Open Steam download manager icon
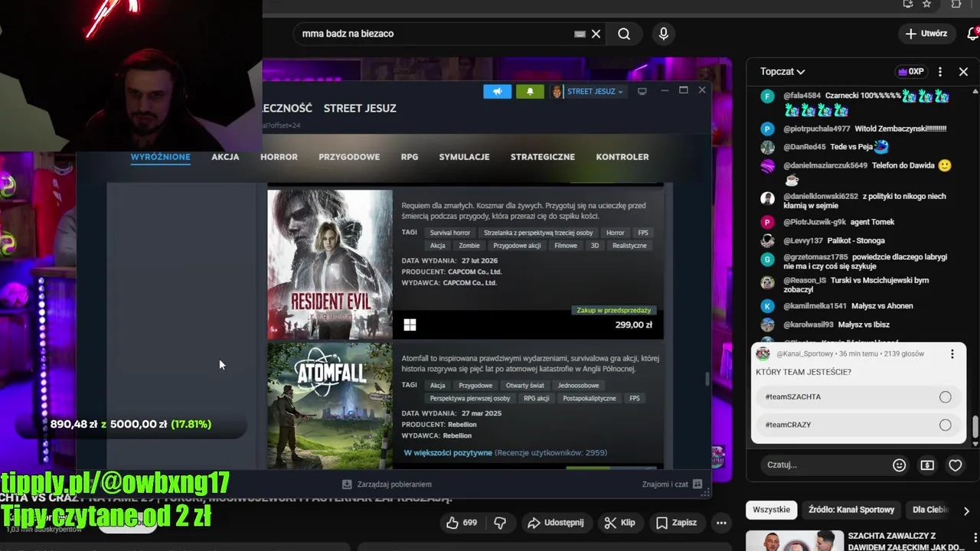The width and height of the screenshot is (980, 551). pos(347,484)
